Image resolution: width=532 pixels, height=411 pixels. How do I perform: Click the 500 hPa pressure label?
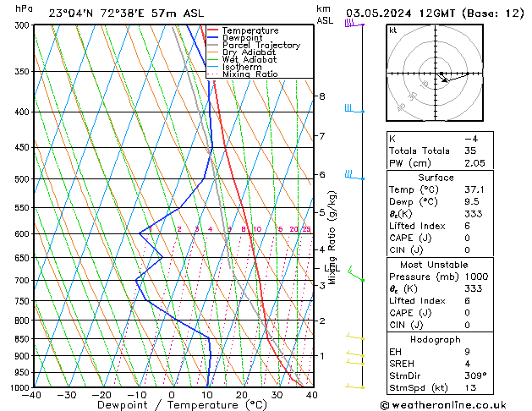click(x=24, y=179)
